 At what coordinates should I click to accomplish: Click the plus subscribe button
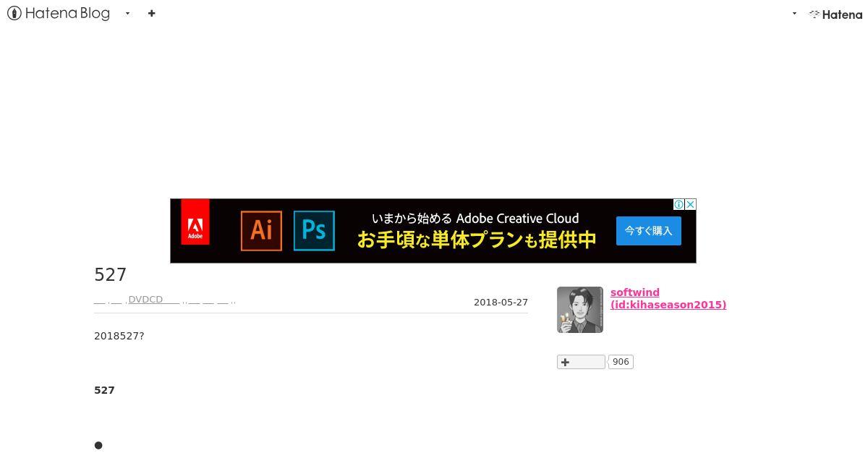click(x=581, y=362)
